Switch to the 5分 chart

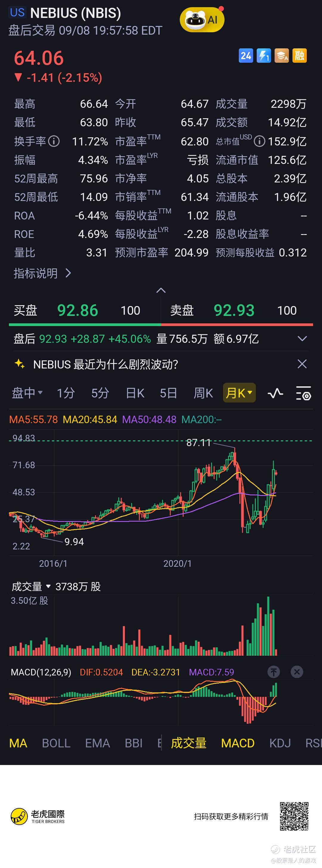(100, 393)
